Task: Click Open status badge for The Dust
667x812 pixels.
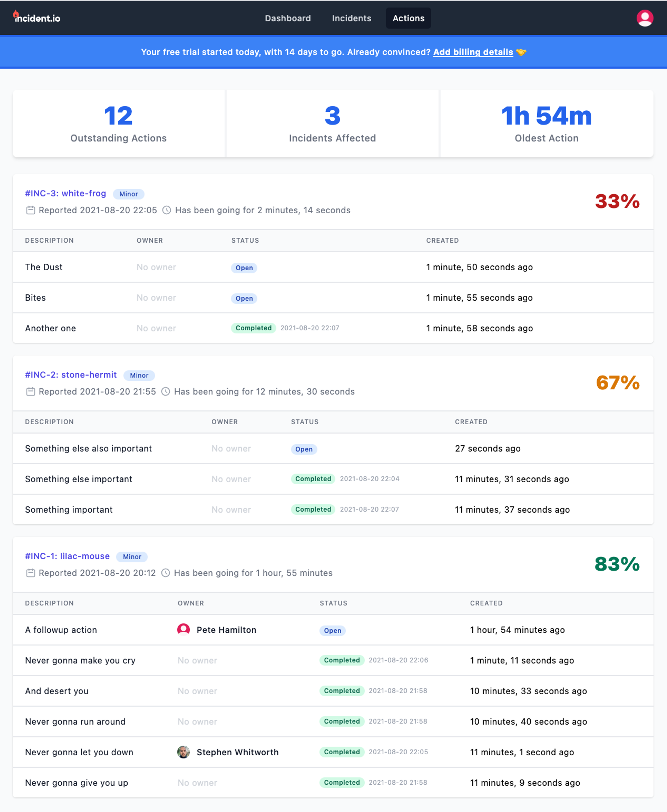Action: pos(244,268)
